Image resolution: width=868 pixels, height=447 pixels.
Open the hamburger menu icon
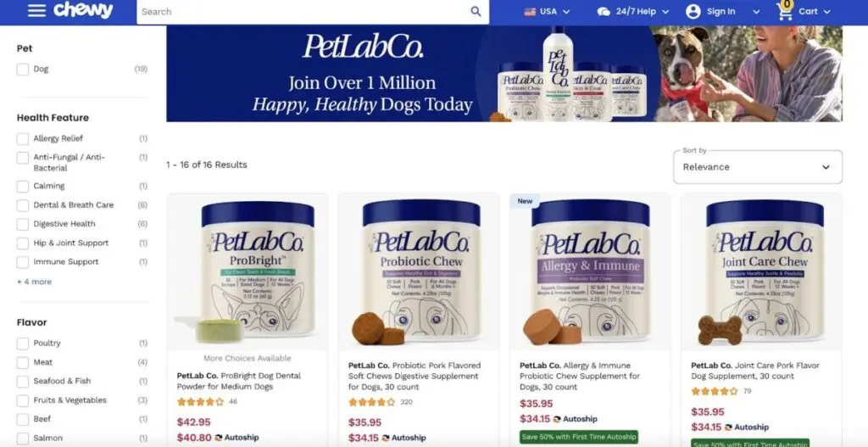coord(36,10)
